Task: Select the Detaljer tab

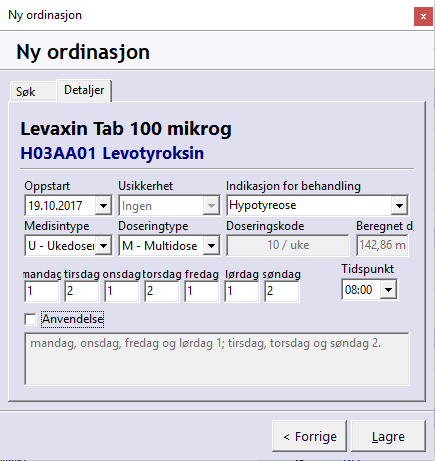Action: pos(84,90)
